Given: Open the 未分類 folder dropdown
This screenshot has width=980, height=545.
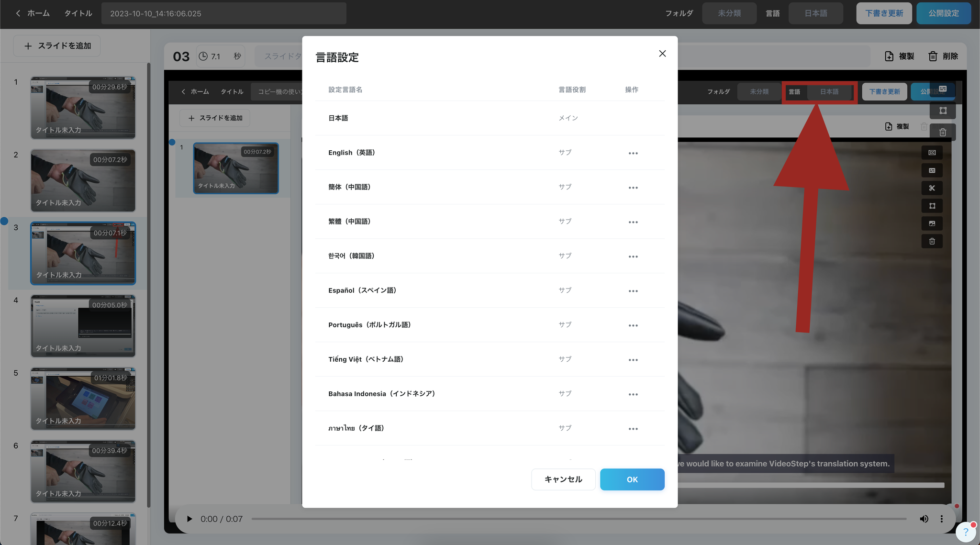Looking at the screenshot, I should tap(729, 13).
